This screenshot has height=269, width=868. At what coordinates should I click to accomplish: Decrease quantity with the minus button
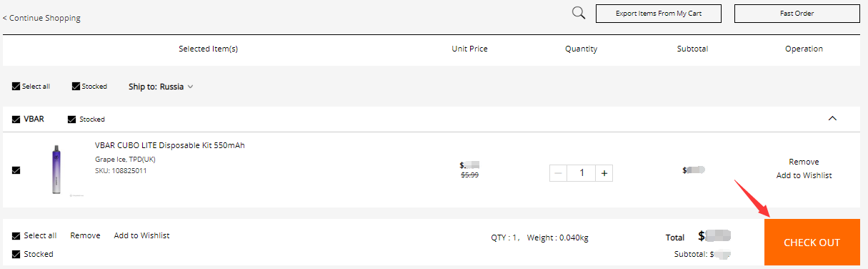click(x=559, y=173)
